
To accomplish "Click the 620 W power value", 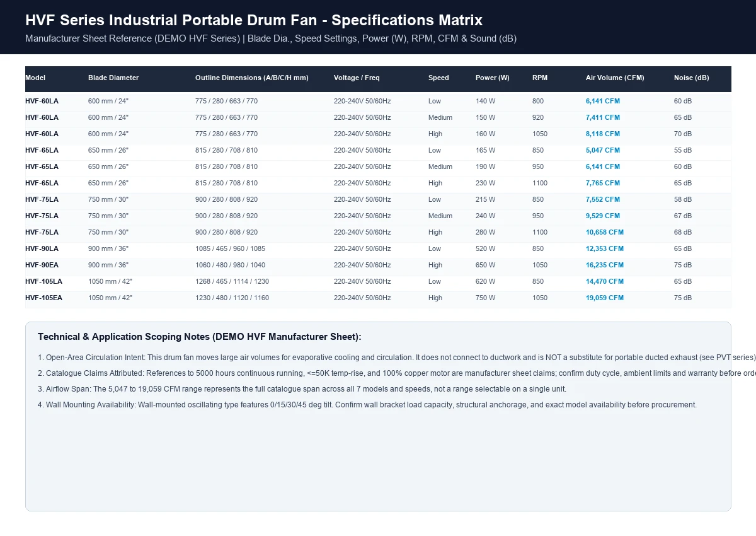I will click(x=486, y=281).
